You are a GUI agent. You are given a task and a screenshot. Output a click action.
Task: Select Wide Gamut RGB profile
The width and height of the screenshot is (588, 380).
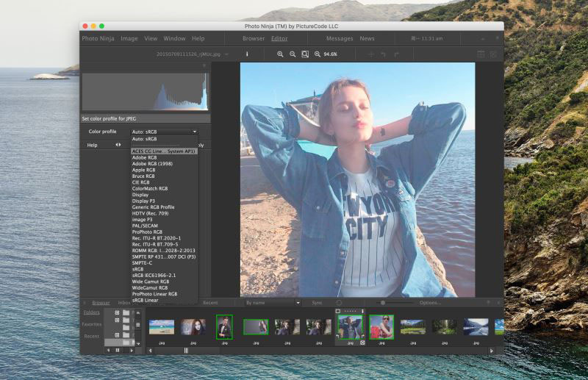(164, 282)
